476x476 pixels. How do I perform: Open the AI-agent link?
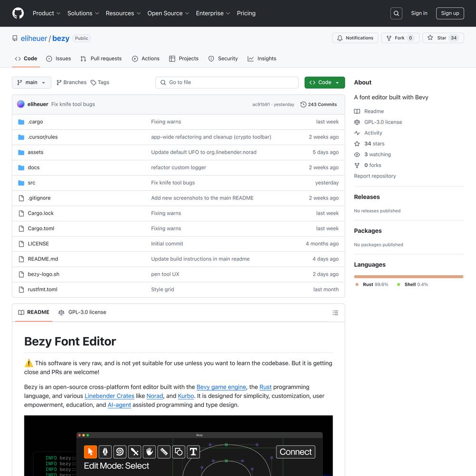(119, 405)
